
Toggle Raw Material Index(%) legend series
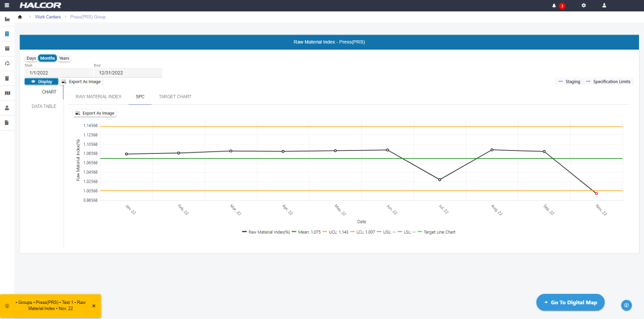265,232
